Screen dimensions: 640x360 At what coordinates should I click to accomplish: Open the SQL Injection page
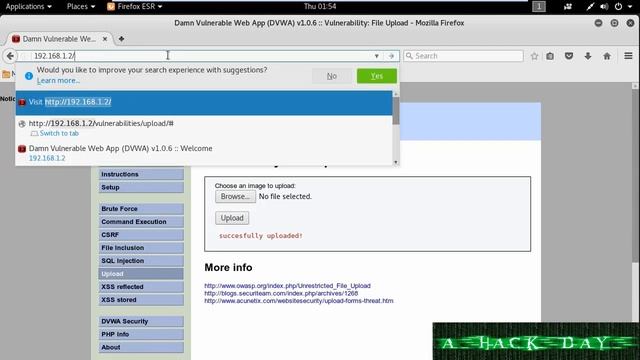coord(141,261)
